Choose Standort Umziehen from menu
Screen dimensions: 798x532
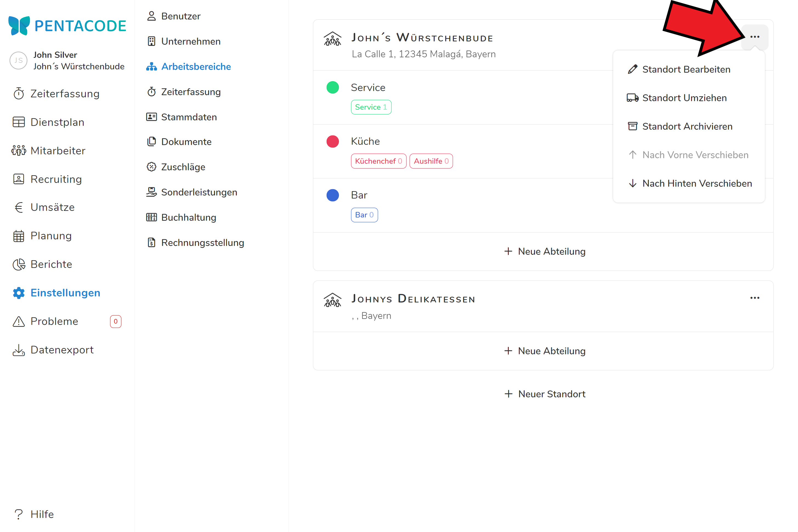pos(684,98)
